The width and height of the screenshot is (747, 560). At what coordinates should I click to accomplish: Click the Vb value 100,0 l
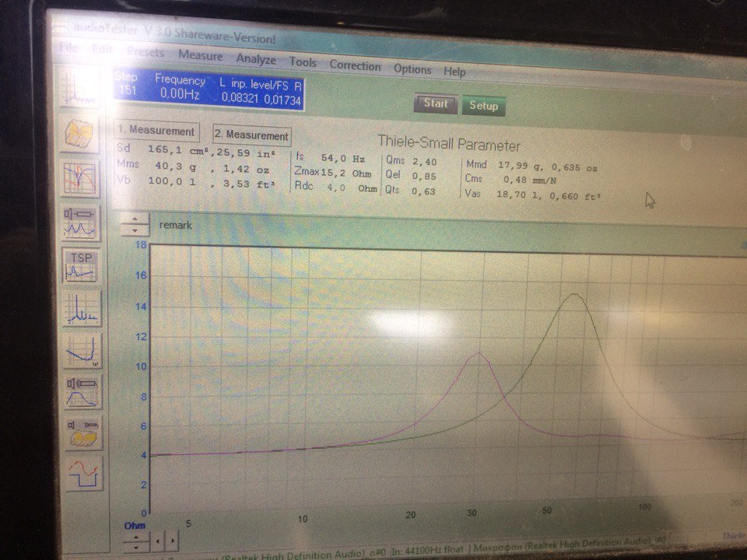tap(172, 182)
